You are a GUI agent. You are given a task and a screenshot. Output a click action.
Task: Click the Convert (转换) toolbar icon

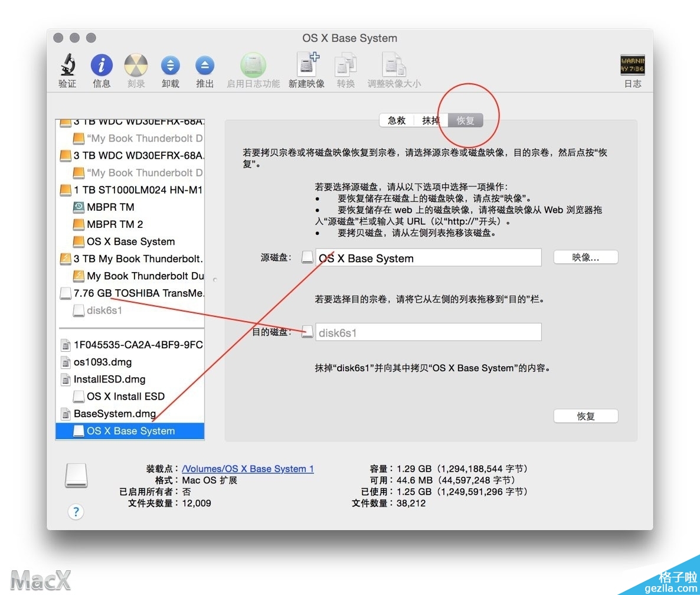345,65
